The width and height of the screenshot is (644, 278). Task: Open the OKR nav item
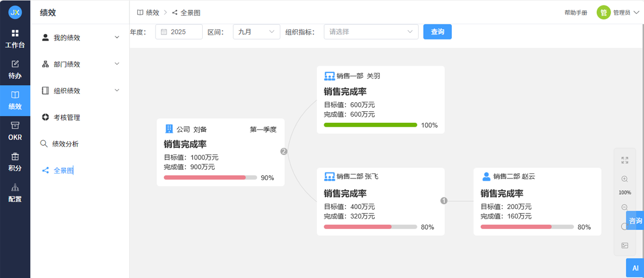(x=15, y=131)
